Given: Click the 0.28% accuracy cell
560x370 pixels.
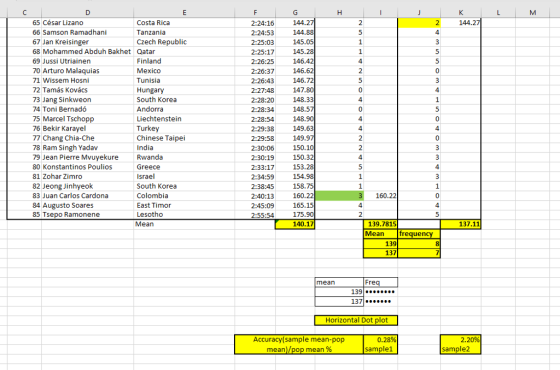Looking at the screenshot, I should [x=380, y=340].
